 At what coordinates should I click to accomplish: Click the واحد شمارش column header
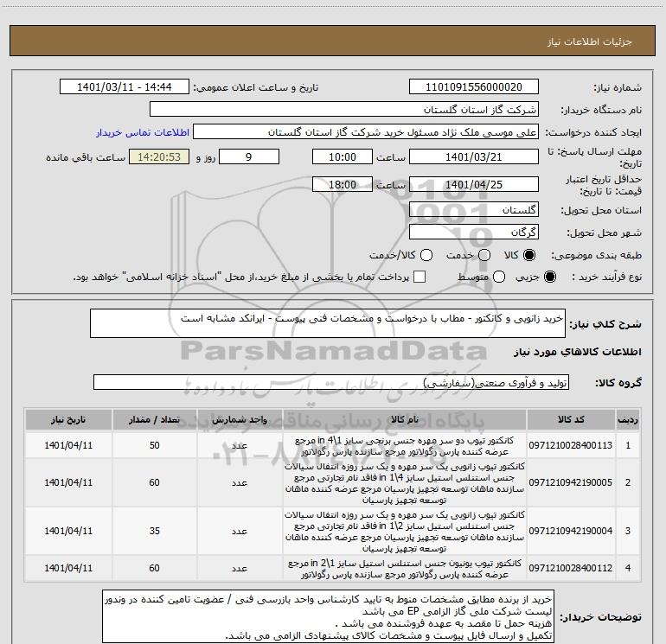click(240, 419)
